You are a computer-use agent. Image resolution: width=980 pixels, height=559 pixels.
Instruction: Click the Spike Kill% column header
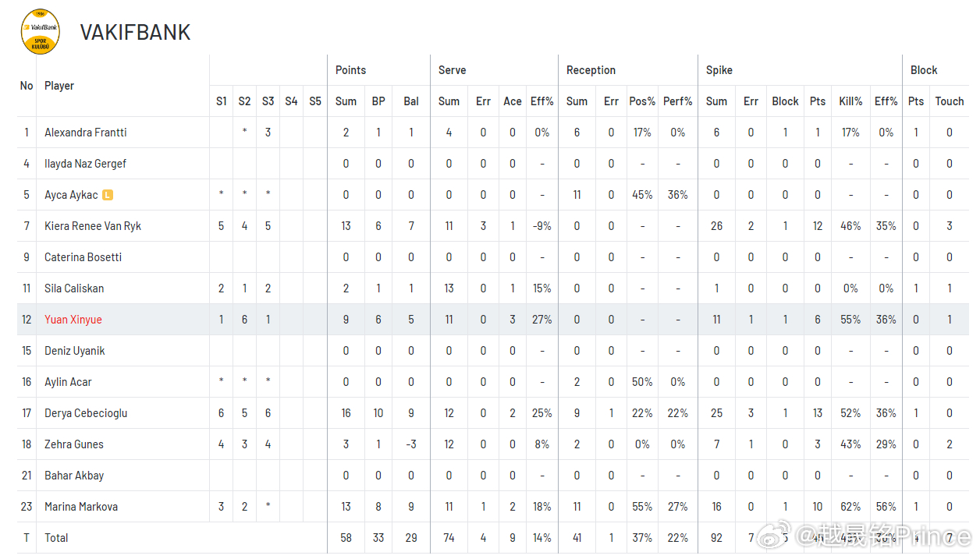(850, 101)
